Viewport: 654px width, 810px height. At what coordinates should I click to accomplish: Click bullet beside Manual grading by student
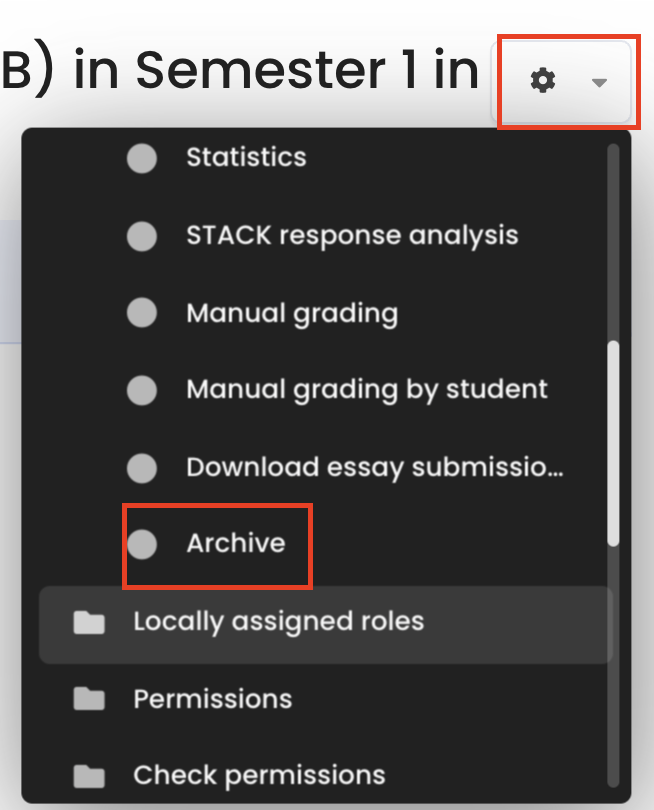142,390
